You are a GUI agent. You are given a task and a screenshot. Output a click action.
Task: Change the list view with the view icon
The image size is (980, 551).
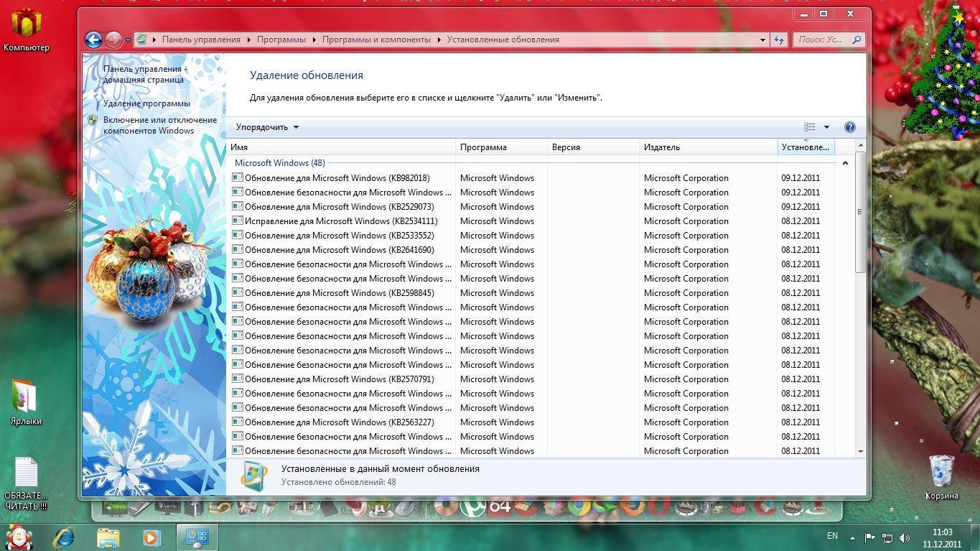810,127
